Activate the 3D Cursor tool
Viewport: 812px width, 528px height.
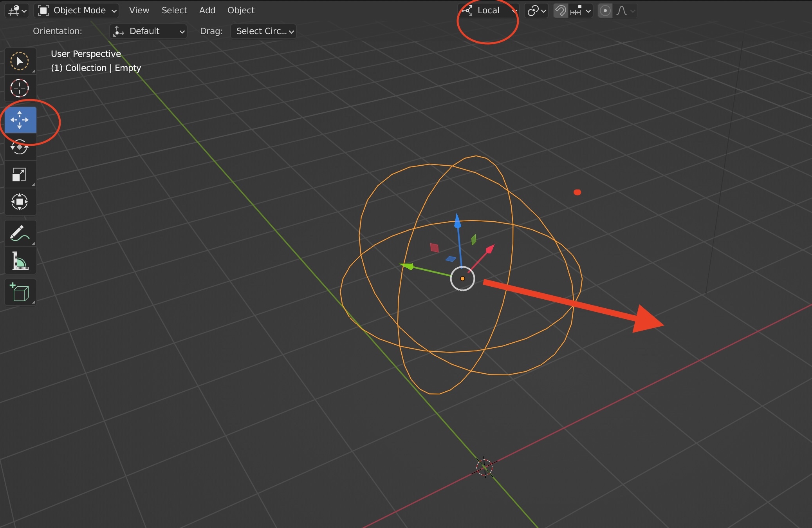pyautogui.click(x=20, y=88)
